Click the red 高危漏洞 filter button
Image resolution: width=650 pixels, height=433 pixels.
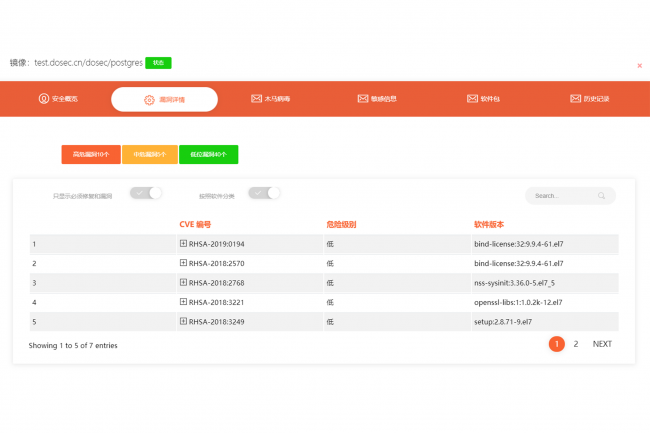click(91, 154)
